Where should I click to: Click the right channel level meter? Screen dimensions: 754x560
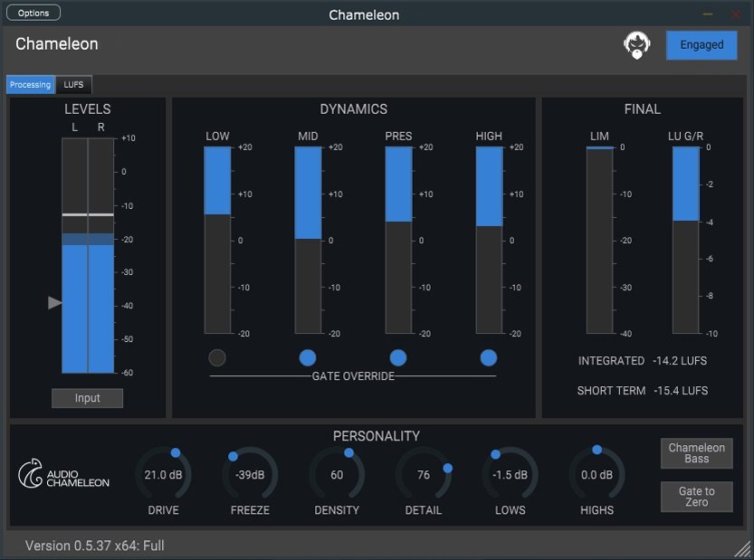(x=101, y=256)
